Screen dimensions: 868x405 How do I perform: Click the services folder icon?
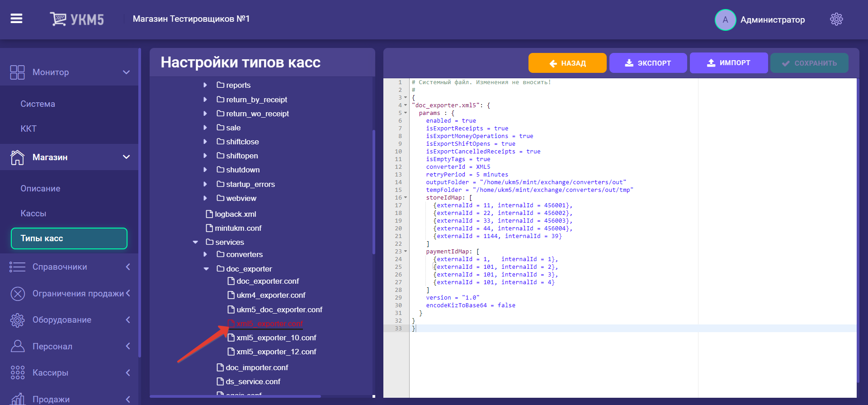click(x=210, y=242)
